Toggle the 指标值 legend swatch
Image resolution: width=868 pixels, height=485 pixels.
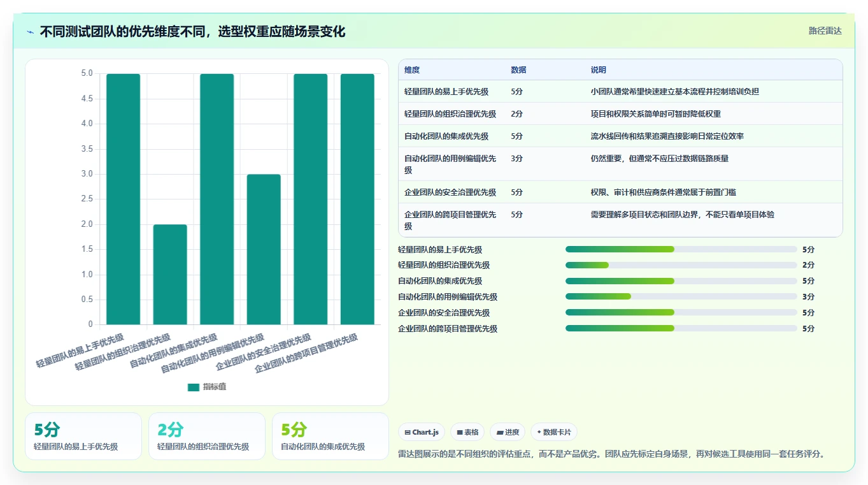(x=194, y=387)
